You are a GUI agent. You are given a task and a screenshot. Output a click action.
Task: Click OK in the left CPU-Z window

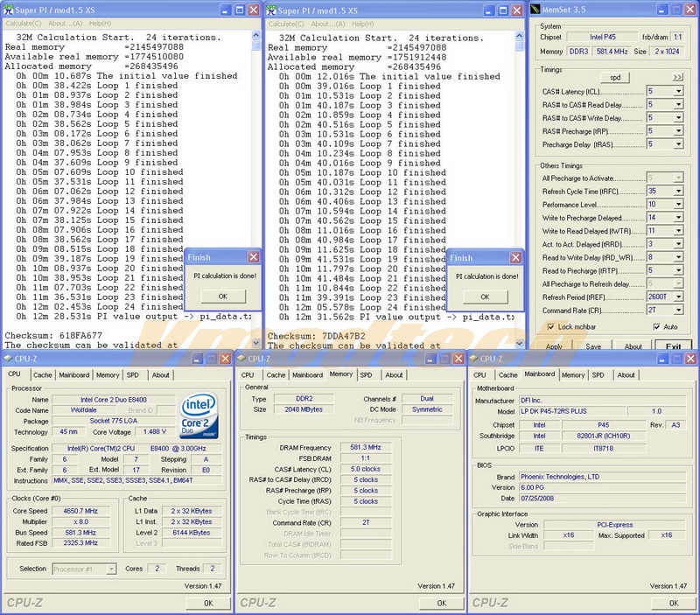(208, 603)
